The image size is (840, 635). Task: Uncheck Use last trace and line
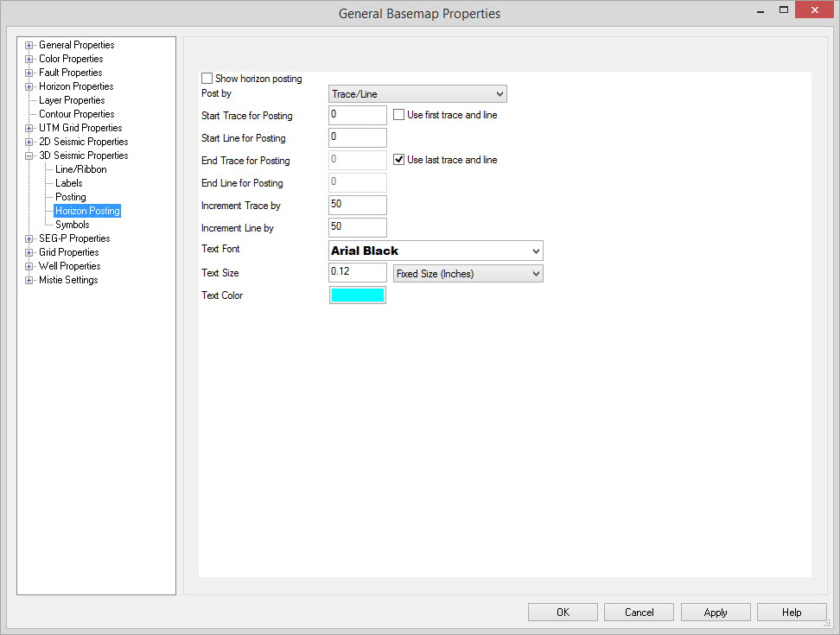coord(399,160)
